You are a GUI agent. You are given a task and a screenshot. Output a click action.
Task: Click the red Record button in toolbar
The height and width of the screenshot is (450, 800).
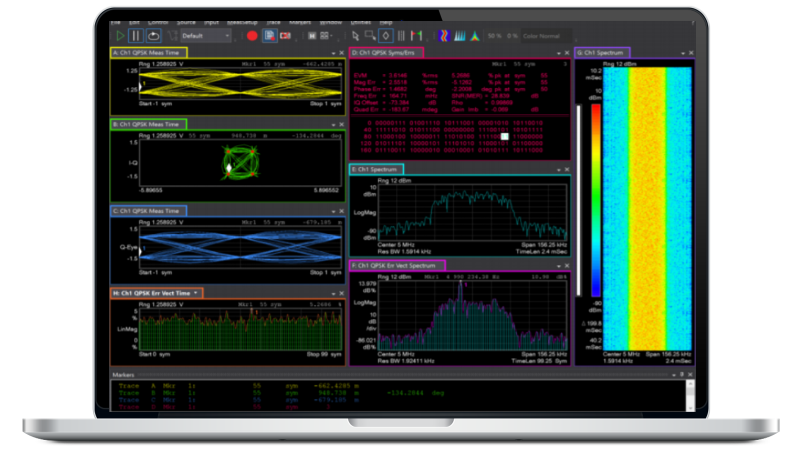[252, 35]
